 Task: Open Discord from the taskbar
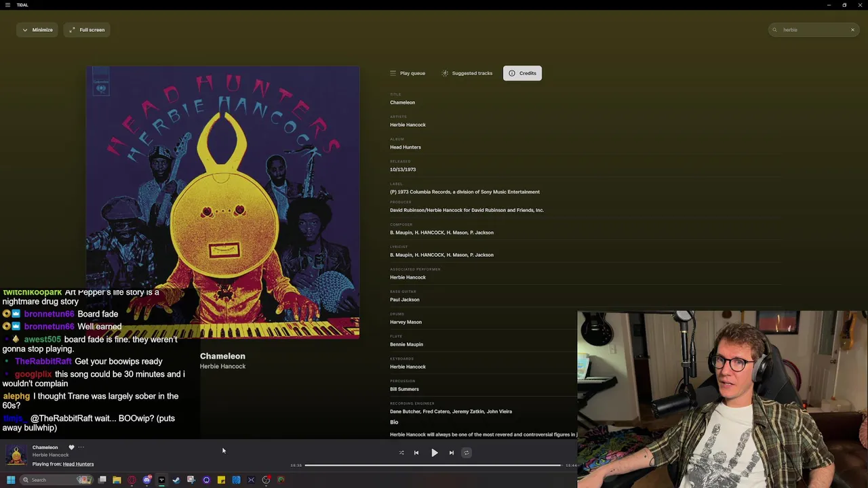146,480
